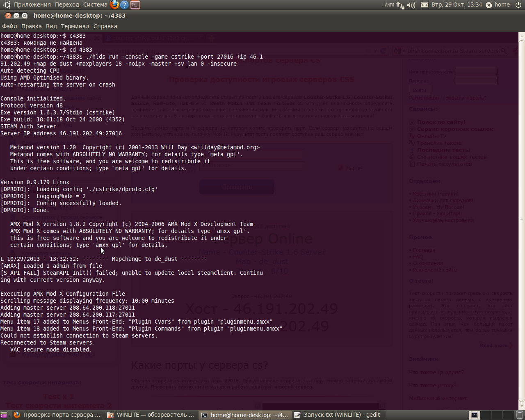Click the 'Scrolling message displaying frequency' line
The width and height of the screenshot is (525, 420).
[87, 301]
